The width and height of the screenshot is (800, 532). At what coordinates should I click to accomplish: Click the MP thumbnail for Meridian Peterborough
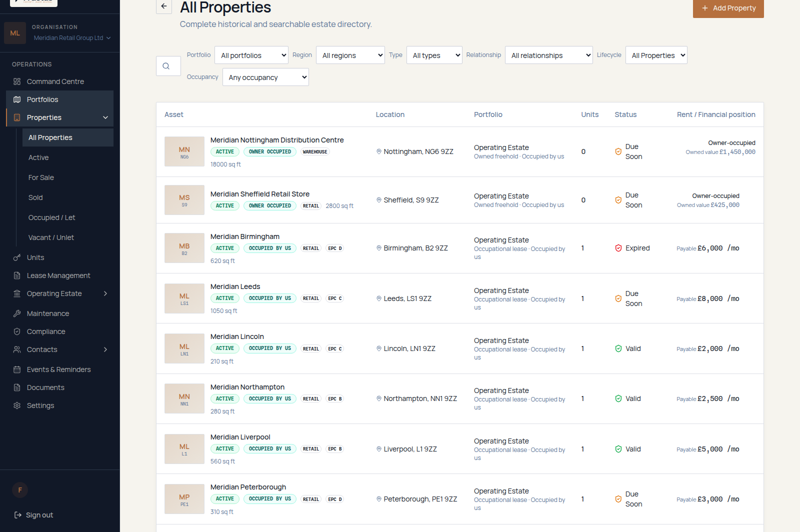(184, 499)
